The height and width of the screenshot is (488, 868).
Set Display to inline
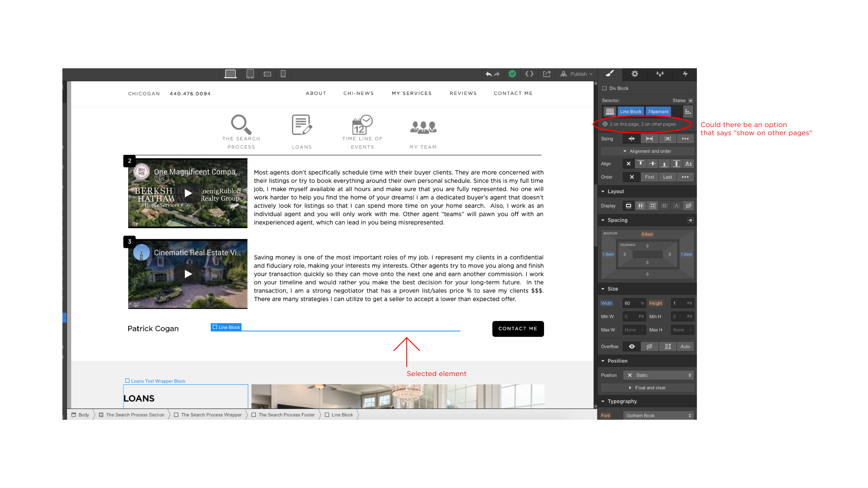676,206
